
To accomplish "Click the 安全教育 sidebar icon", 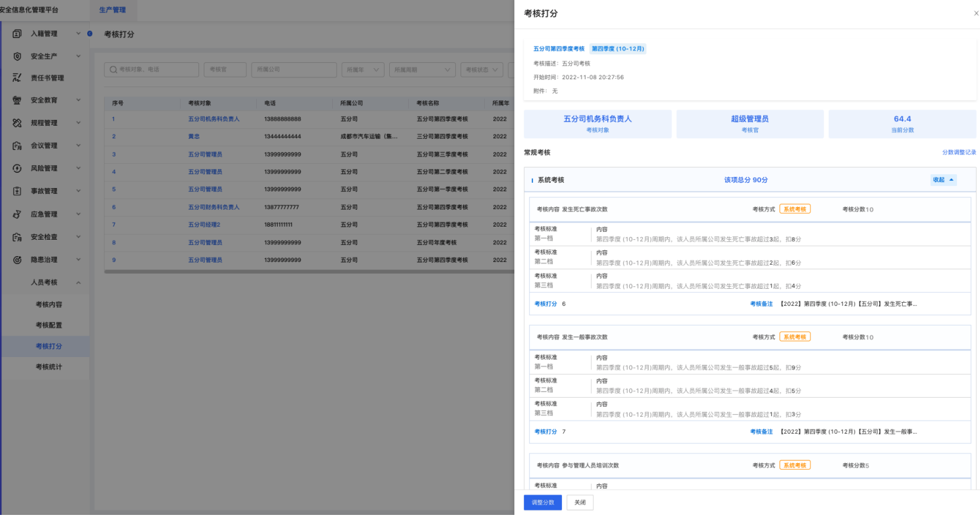I will (x=18, y=100).
